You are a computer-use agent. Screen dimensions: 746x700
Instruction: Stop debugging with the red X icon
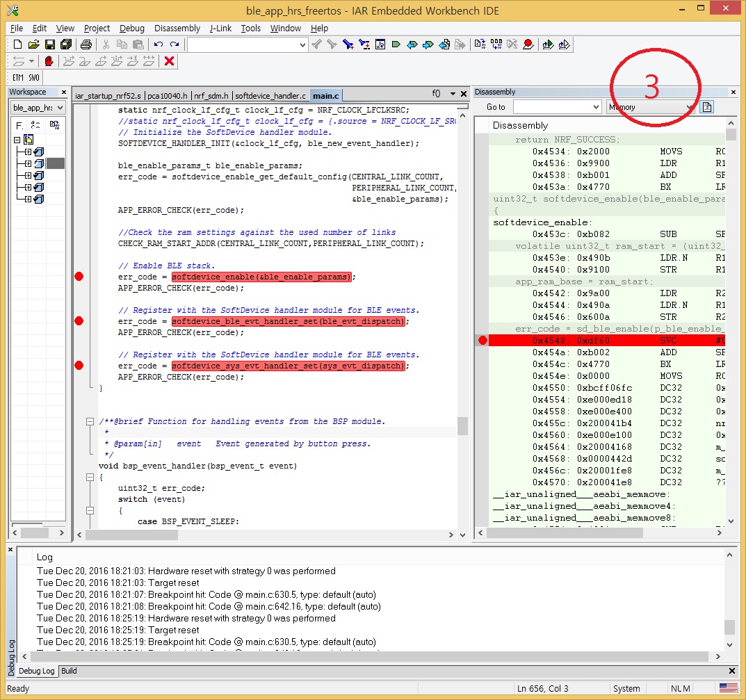(169, 61)
